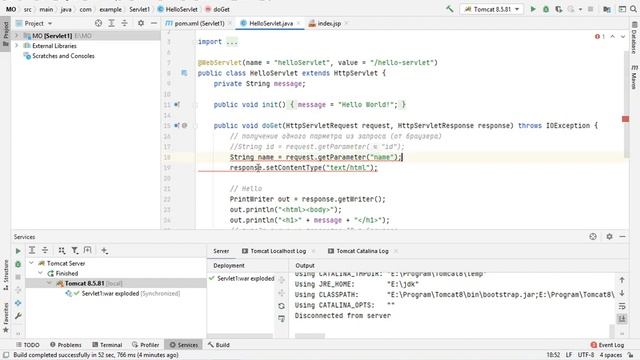Open Services panel settings gear

click(x=609, y=236)
